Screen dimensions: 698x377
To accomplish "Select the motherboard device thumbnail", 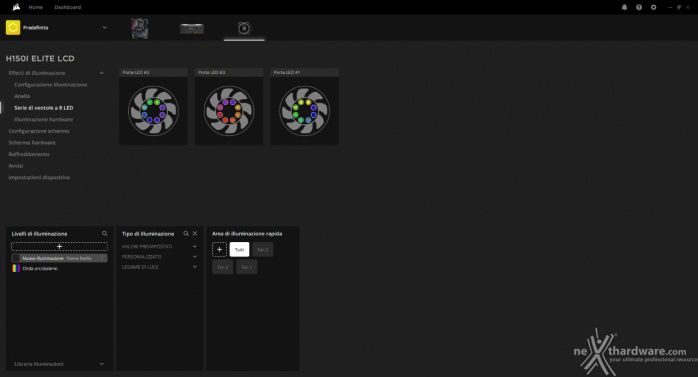I will coord(140,28).
